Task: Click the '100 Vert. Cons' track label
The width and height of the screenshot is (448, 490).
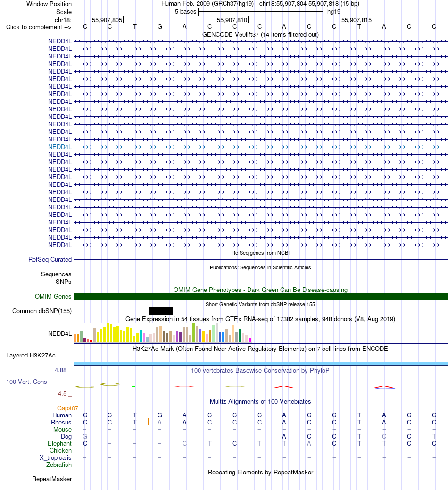Action: click(26, 382)
